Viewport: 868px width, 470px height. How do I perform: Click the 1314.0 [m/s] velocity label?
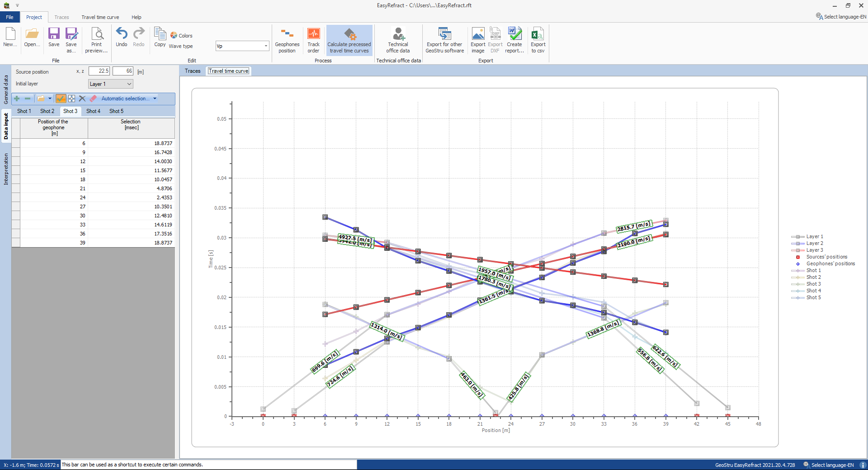(x=387, y=331)
